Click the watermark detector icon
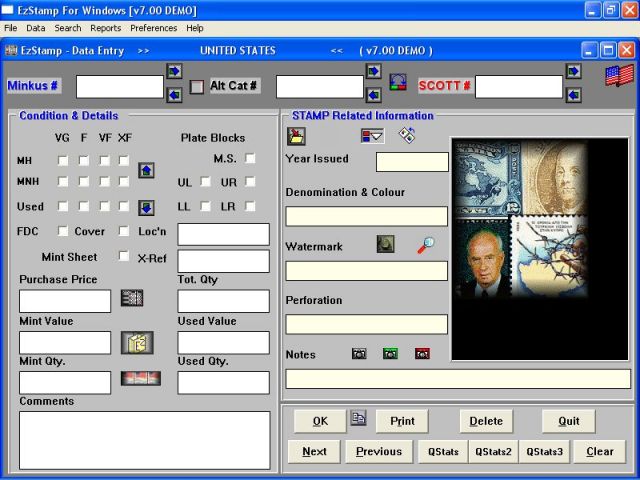 pos(385,244)
